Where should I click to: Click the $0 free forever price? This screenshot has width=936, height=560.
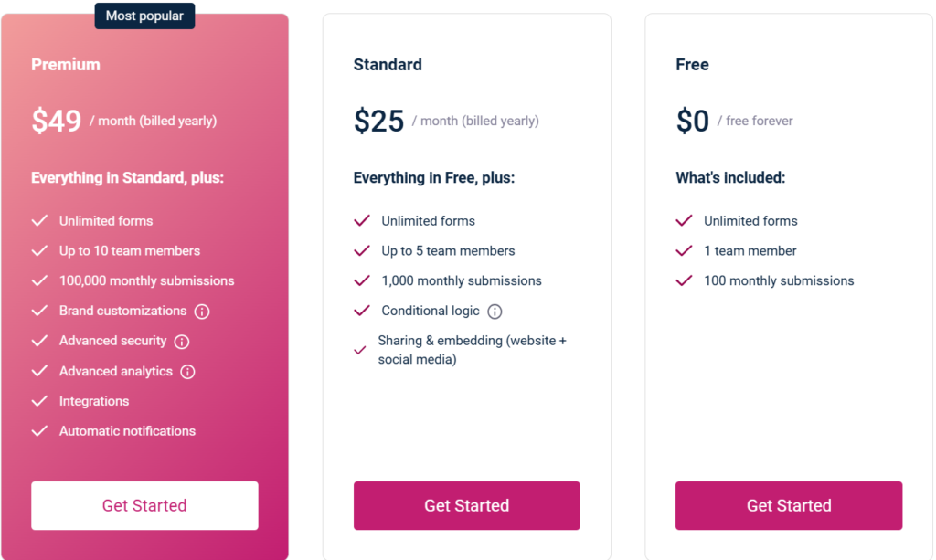point(693,122)
